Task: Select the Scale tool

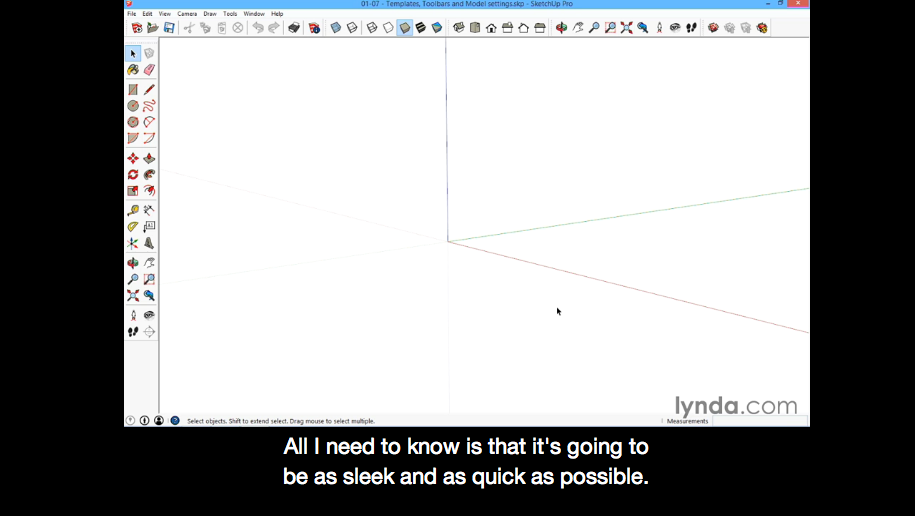Action: (x=133, y=191)
